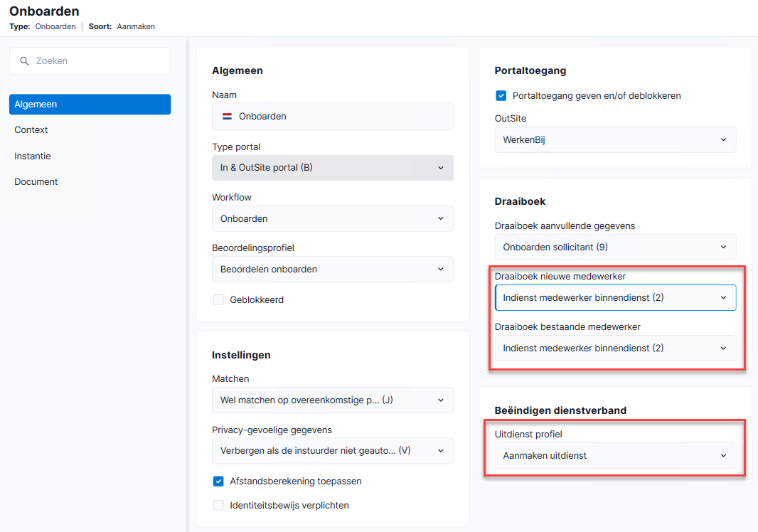758x532 pixels.
Task: Expand Privacy-gevoelige gegevens dropdown
Action: pyautogui.click(x=333, y=451)
